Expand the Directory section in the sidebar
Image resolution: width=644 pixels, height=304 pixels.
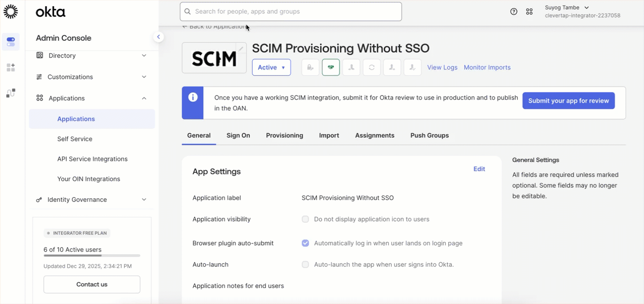point(144,56)
